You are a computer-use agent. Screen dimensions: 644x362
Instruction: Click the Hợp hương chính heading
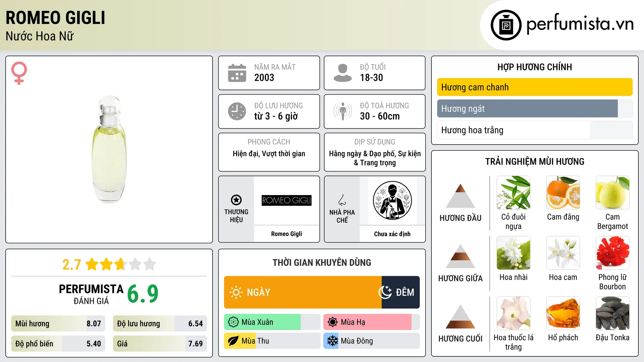(535, 67)
